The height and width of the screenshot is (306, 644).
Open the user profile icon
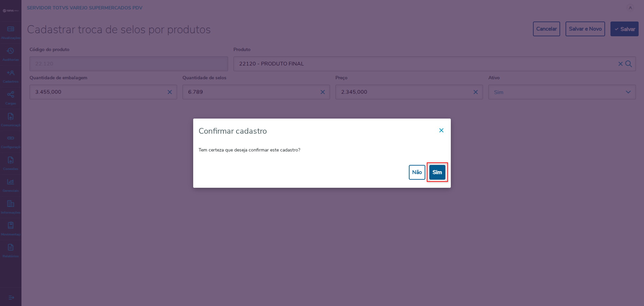point(630,8)
